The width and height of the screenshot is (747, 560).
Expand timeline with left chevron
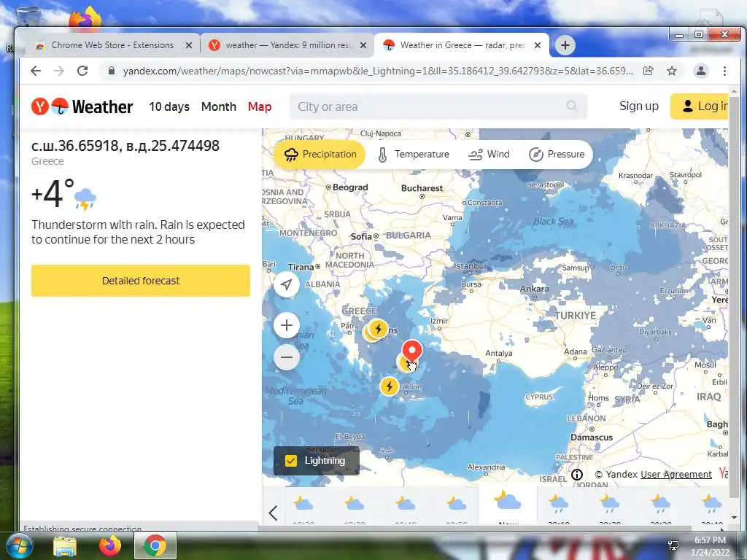[x=273, y=513]
